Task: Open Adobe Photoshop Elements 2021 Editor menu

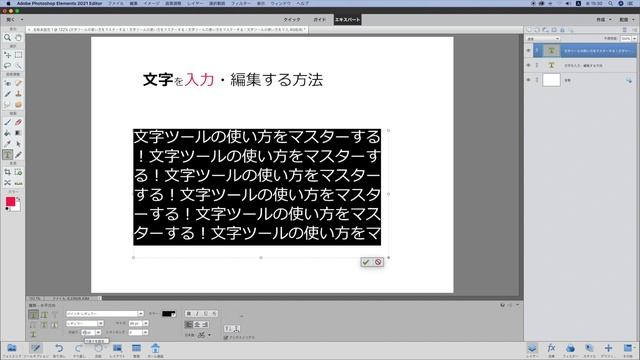Action: [60, 3]
